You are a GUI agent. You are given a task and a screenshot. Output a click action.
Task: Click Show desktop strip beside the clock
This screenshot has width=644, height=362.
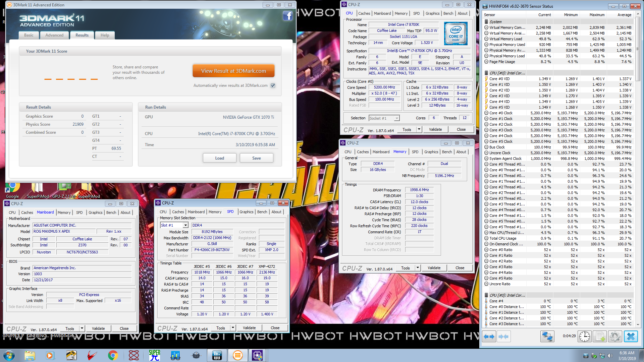[x=641, y=356]
